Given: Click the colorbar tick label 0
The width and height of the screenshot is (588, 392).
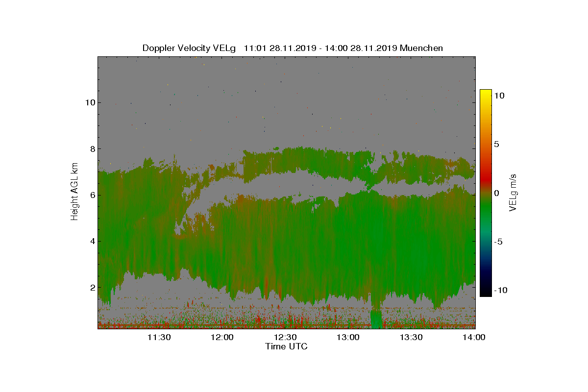Looking at the screenshot, I should click(496, 193).
